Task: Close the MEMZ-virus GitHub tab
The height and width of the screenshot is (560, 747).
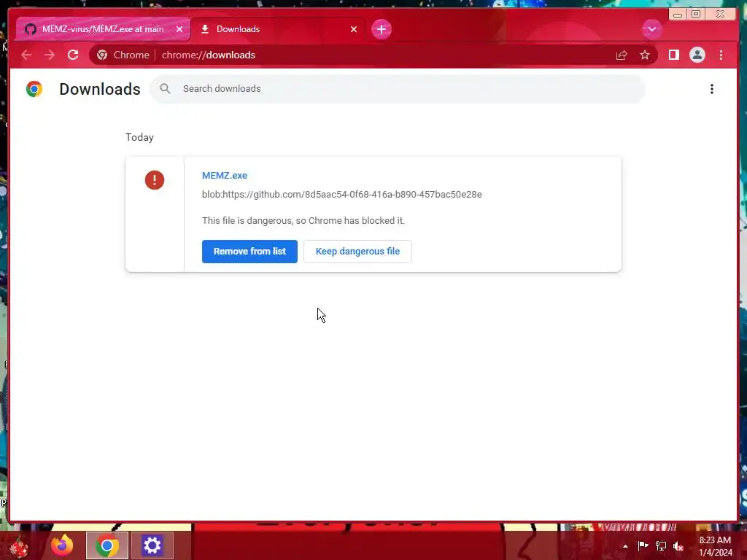Action: pos(179,29)
